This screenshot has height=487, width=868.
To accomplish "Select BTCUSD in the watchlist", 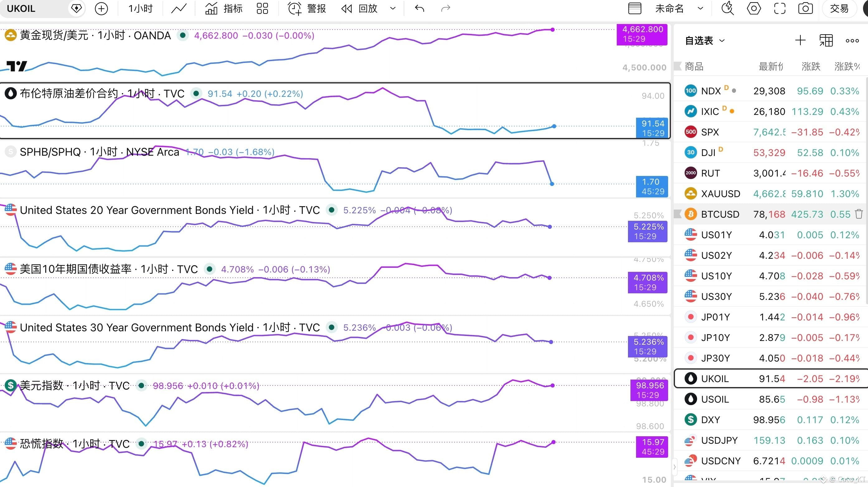I will [x=770, y=214].
